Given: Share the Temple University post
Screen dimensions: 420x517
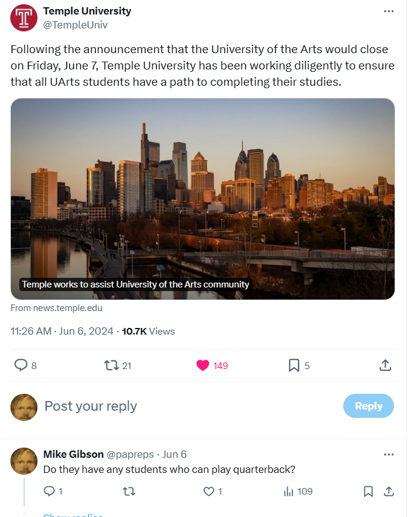Looking at the screenshot, I should 385,365.
